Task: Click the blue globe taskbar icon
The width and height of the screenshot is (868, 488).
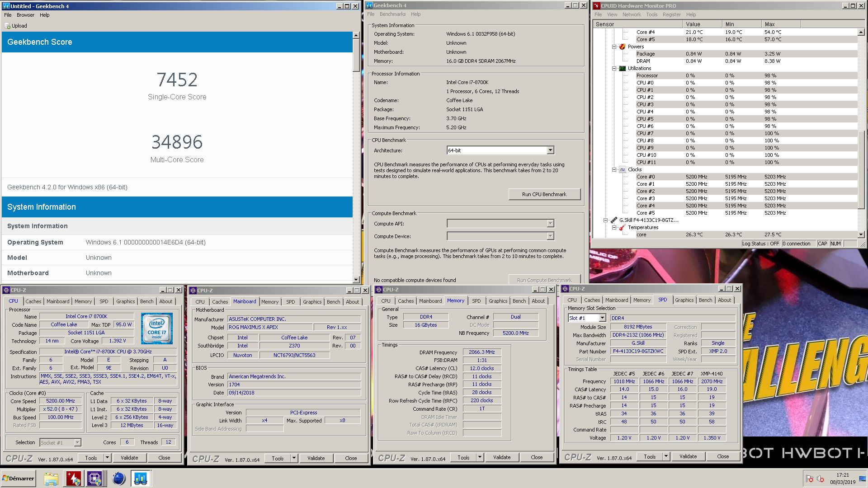Action: click(x=118, y=479)
